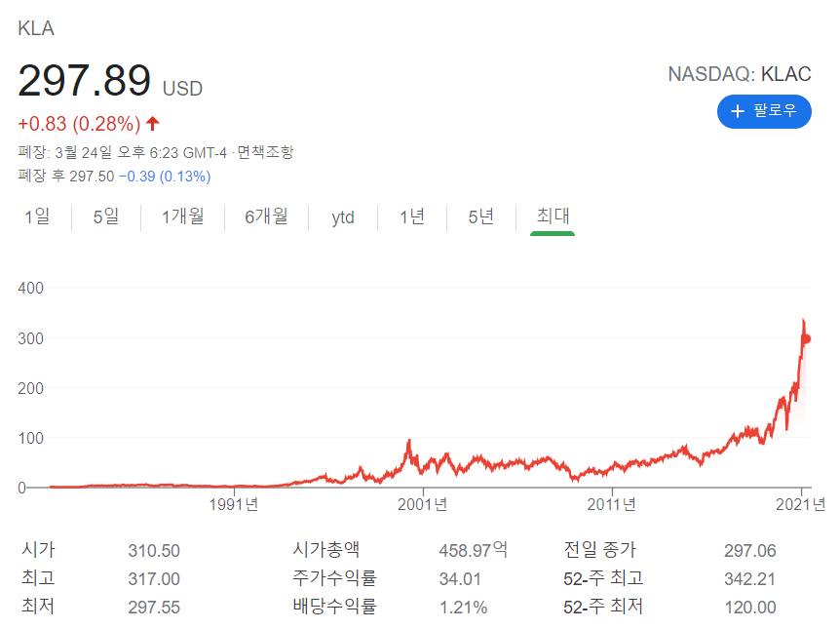Select the 5일 time range
The width and height of the screenshot is (840, 629).
(x=107, y=217)
